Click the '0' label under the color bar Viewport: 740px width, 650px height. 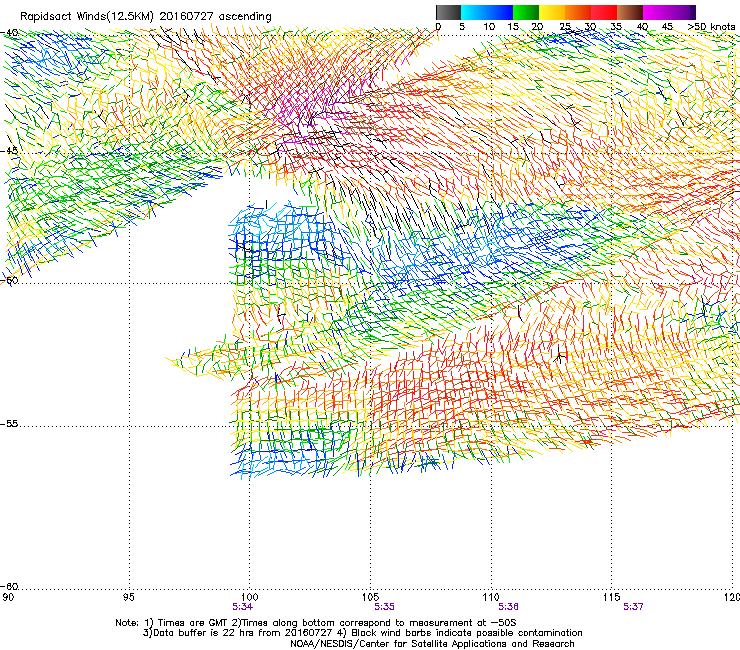[x=438, y=27]
